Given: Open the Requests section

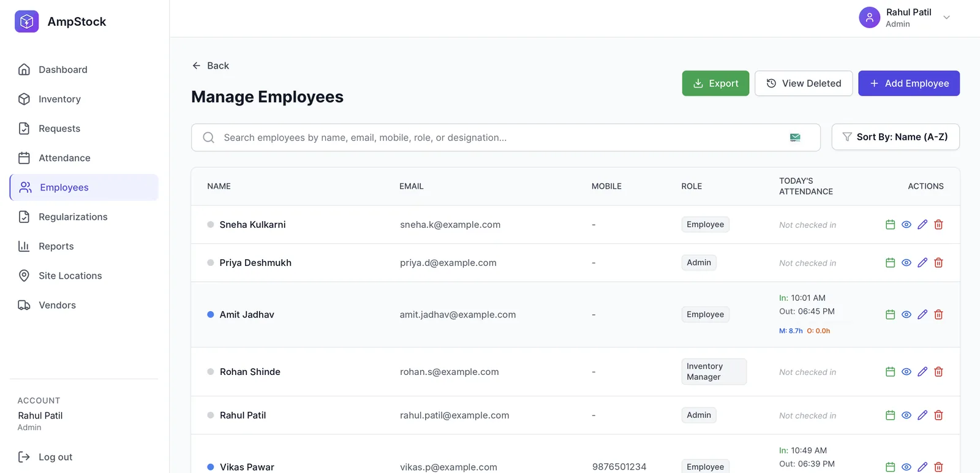Looking at the screenshot, I should [x=84, y=129].
